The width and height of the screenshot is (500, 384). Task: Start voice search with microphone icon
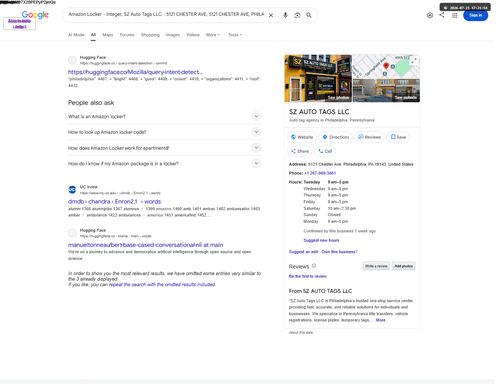285,15
